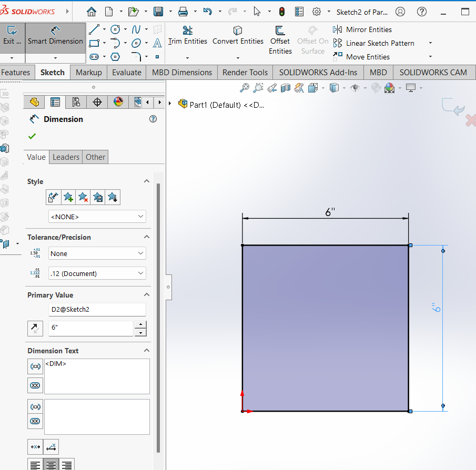The width and height of the screenshot is (476, 470).
Task: Open the ConfigurationManager tab
Action: click(76, 102)
